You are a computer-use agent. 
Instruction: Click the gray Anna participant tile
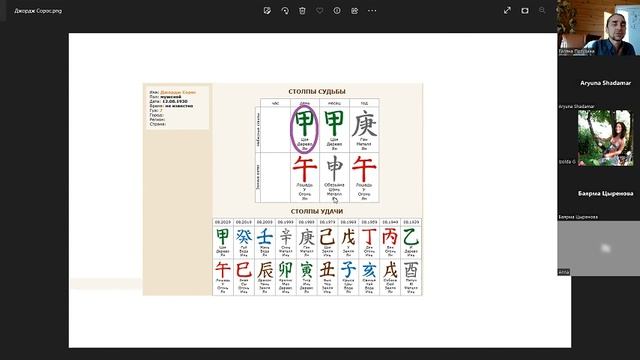(x=598, y=248)
